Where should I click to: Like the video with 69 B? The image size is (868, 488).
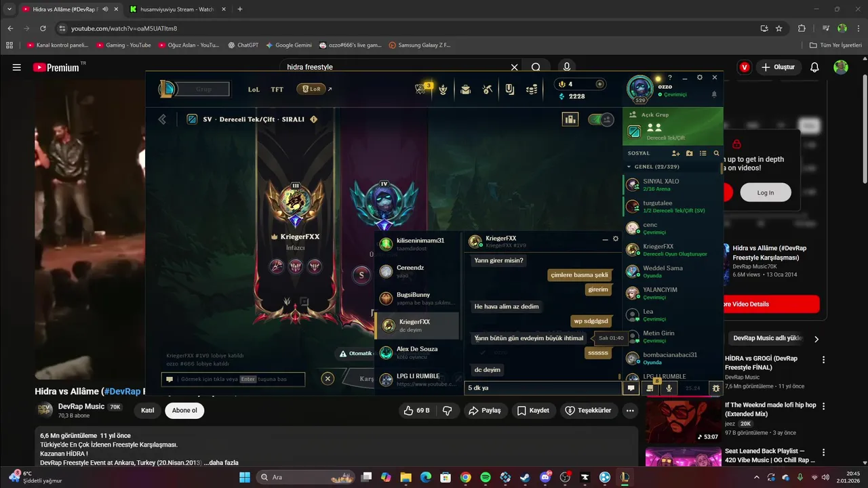[416, 411]
